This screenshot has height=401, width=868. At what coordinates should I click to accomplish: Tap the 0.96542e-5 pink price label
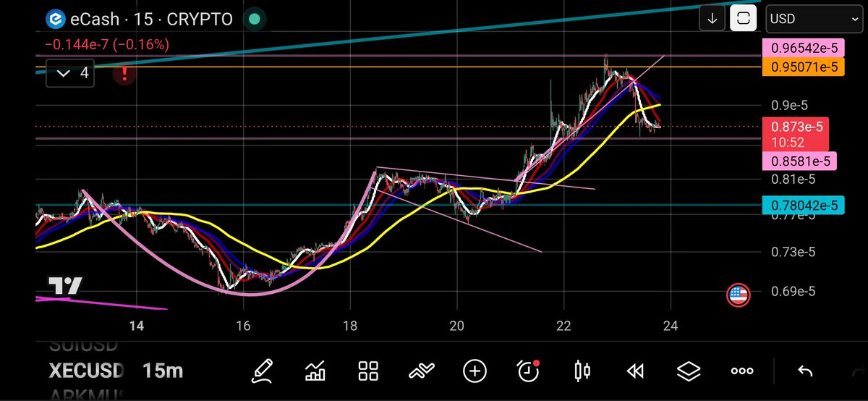pos(804,49)
